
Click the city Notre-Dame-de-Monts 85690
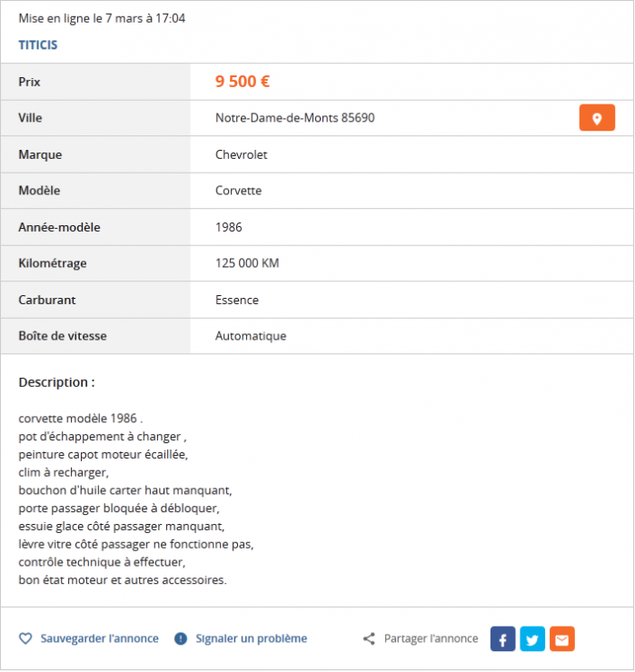pos(295,118)
